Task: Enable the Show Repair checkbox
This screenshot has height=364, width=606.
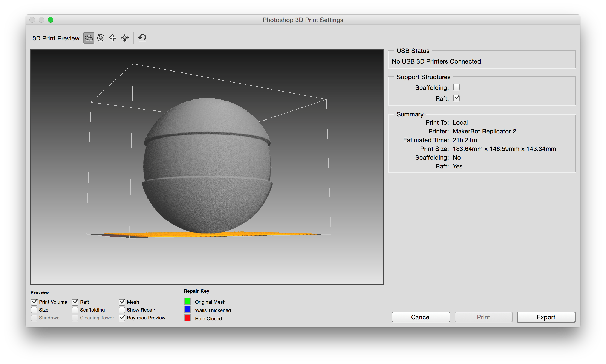Action: 122,310
